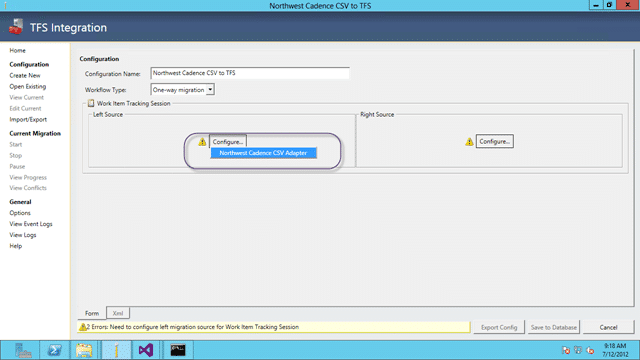Viewport: 640px width, 360px height.
Task: Open Help in the sidebar
Action: tap(16, 246)
